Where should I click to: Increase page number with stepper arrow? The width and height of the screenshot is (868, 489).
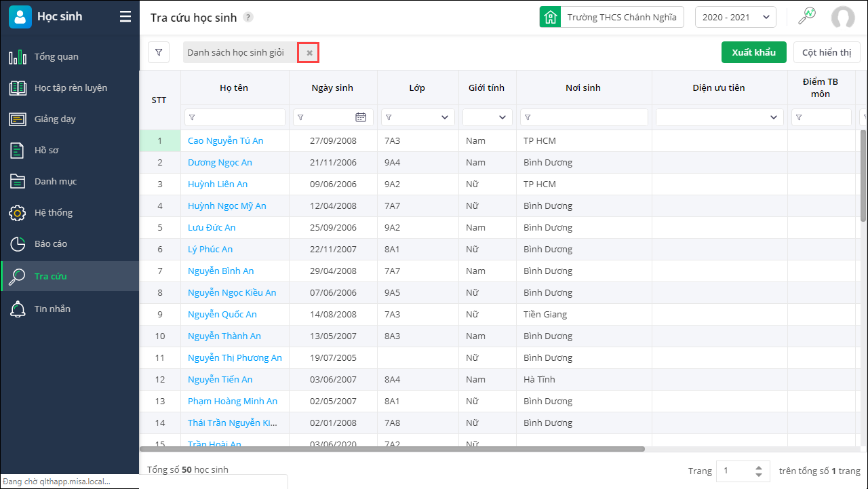759,467
